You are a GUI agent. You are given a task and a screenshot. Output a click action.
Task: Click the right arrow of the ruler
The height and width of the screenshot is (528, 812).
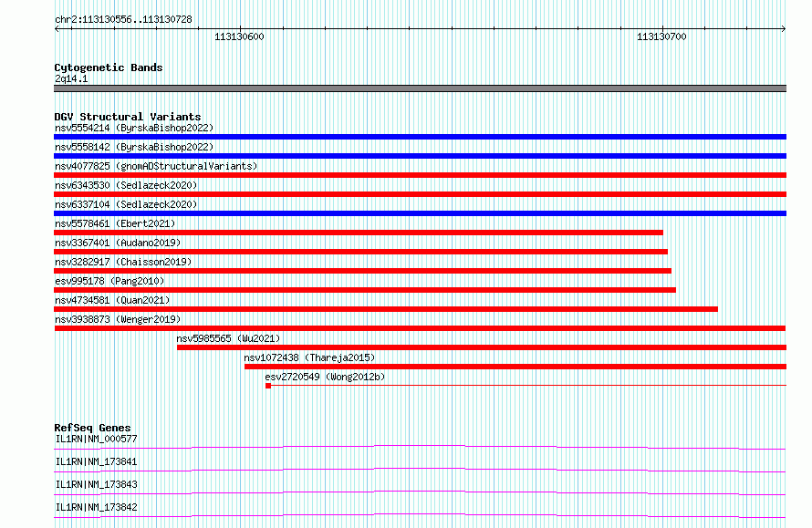(x=784, y=28)
